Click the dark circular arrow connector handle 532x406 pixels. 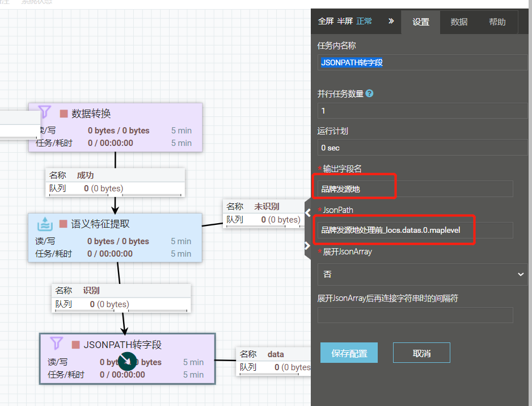coord(128,361)
